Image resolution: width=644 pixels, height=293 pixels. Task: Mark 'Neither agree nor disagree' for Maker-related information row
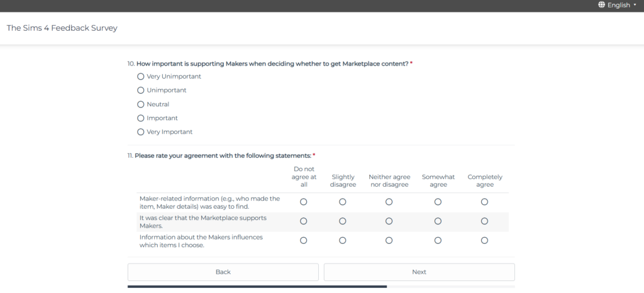(x=389, y=202)
